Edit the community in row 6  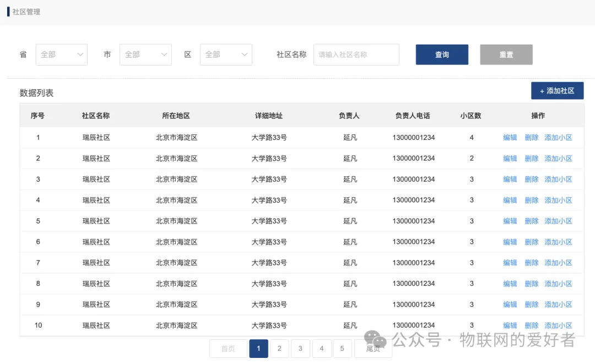(x=510, y=242)
